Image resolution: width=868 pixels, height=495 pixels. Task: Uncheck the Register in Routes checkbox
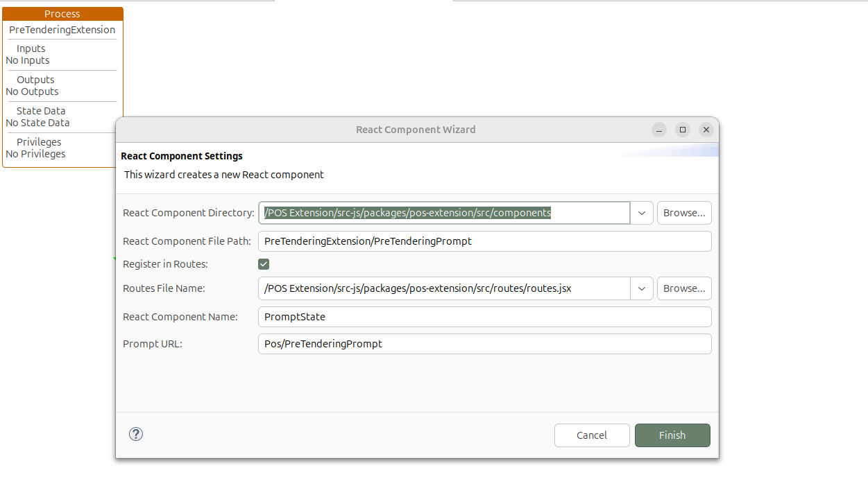tap(263, 263)
